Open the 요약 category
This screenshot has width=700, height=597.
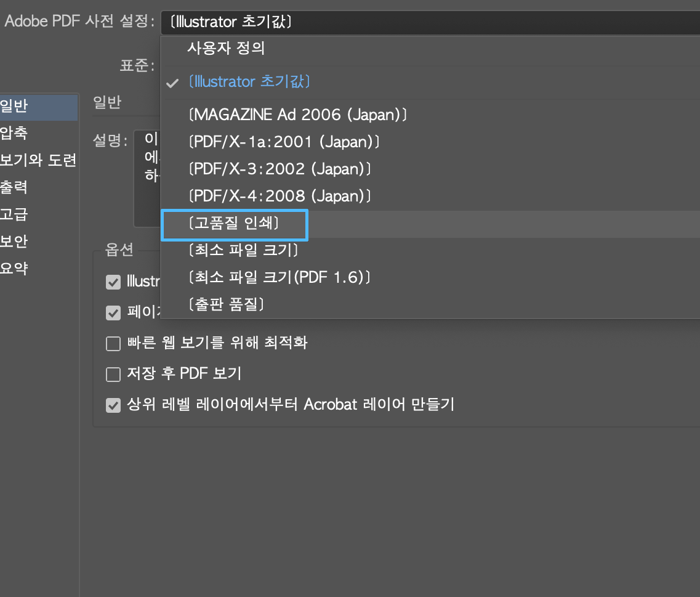coord(39,269)
